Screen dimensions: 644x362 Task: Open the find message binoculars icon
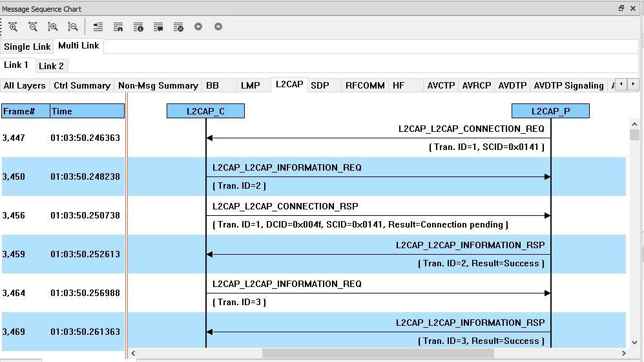click(118, 27)
